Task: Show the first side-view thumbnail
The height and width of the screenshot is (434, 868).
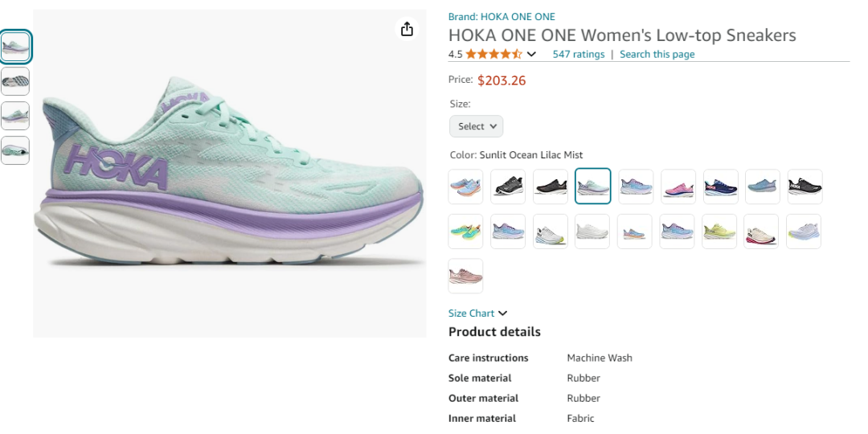Action: [x=15, y=47]
